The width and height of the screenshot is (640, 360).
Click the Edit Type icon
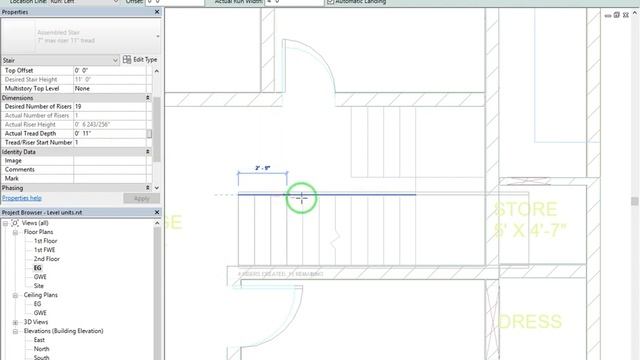[x=127, y=60]
